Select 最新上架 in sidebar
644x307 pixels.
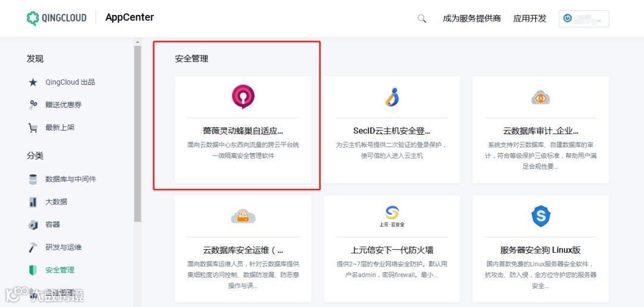click(x=60, y=128)
